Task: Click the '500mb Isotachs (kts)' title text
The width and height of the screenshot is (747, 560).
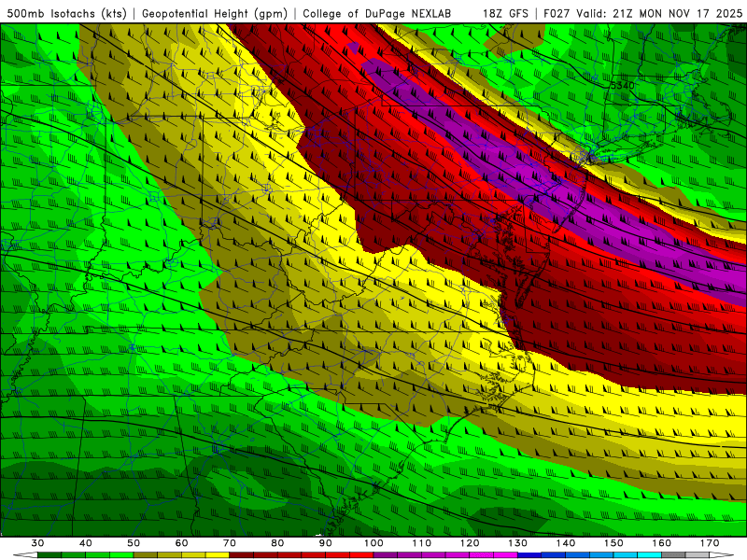Action: [x=66, y=14]
